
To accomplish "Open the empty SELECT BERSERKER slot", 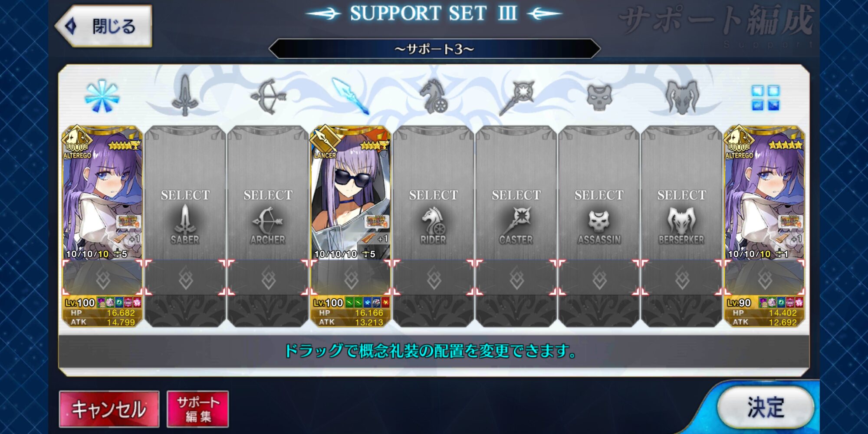I will tap(682, 226).
